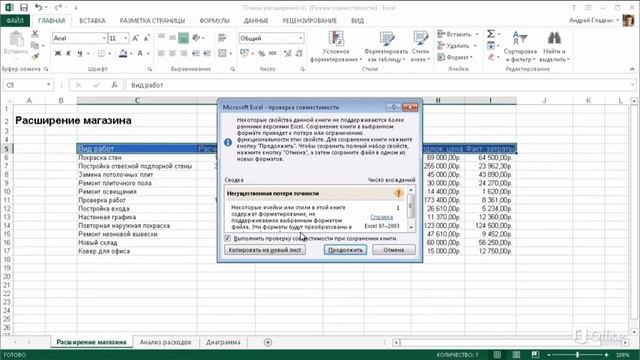Click the Справка link in dialog
640x360 pixels.
pyautogui.click(x=381, y=217)
